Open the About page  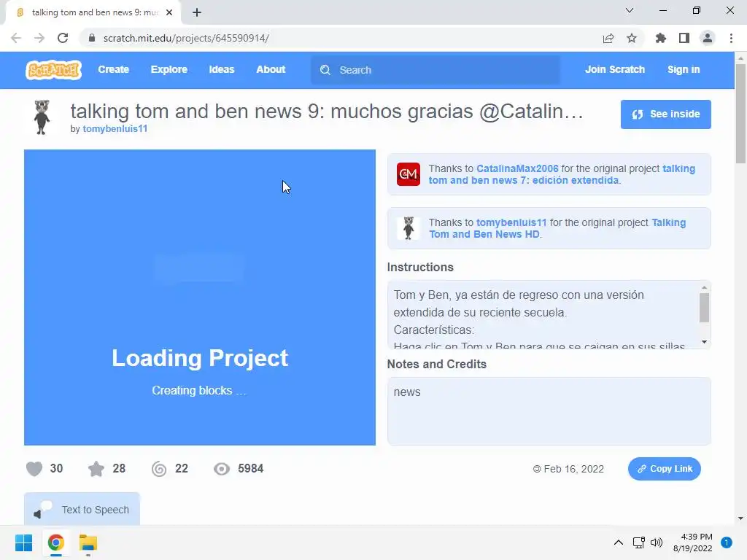271,69
